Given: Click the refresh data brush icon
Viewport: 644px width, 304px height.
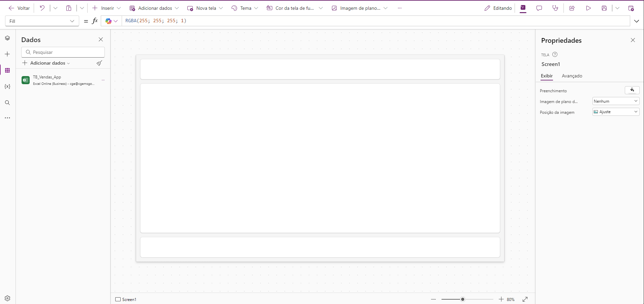Looking at the screenshot, I should (x=99, y=63).
